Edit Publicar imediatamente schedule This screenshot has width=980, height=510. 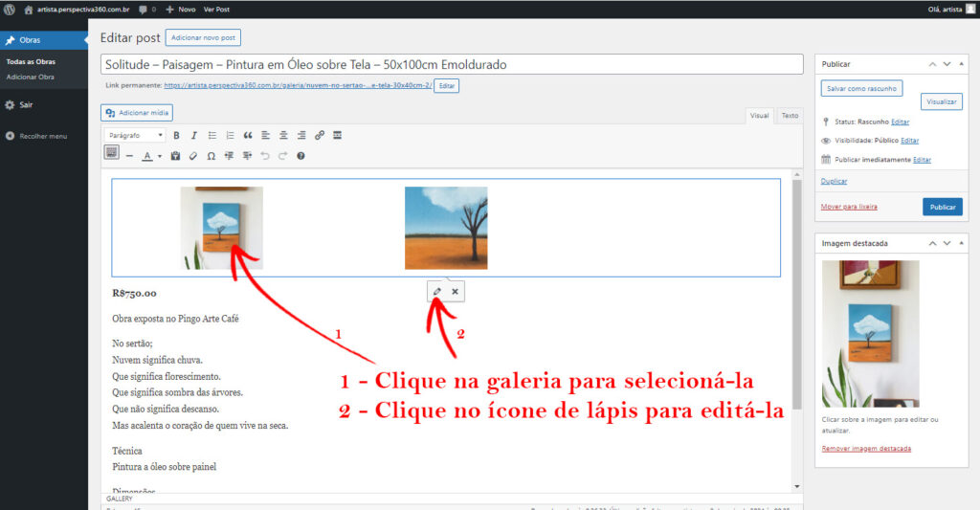click(x=922, y=160)
